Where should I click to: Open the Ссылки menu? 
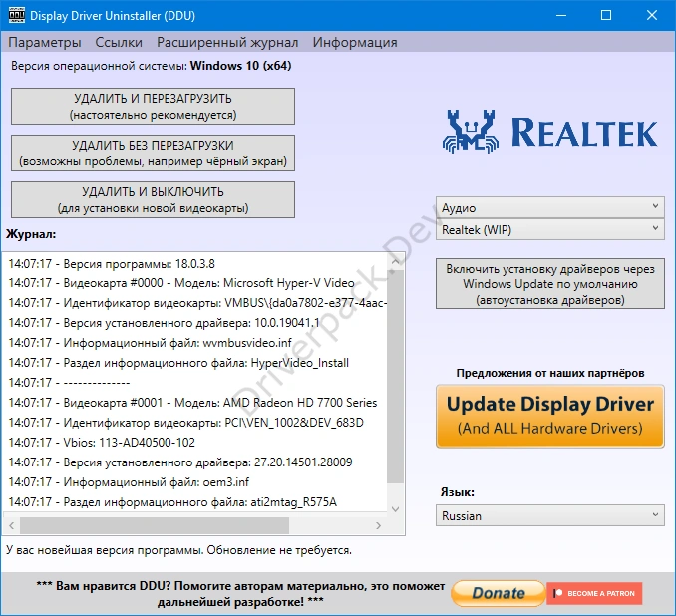[x=119, y=42]
